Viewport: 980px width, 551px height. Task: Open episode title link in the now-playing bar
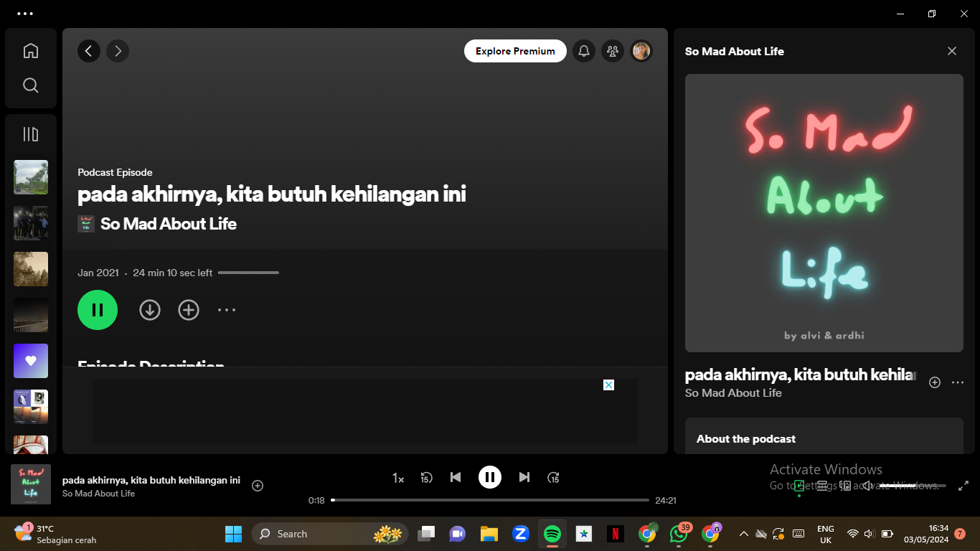pos(151,480)
